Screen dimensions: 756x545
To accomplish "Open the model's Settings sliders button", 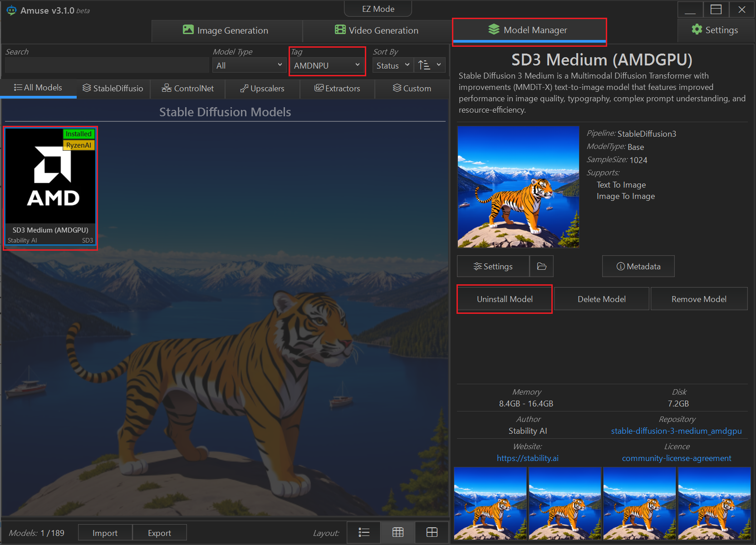I will (493, 267).
